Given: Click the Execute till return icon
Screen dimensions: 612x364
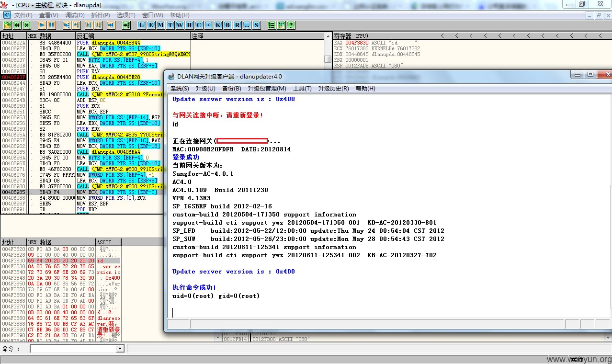Looking at the screenshot, I should click(x=110, y=25).
